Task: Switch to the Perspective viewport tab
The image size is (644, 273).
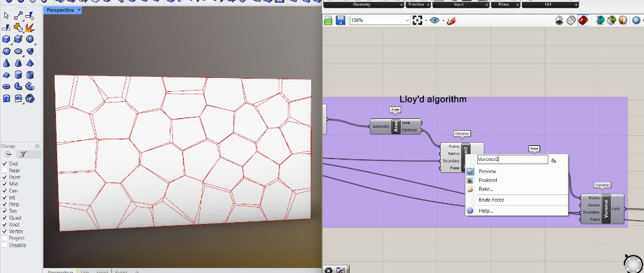Action: point(60,271)
